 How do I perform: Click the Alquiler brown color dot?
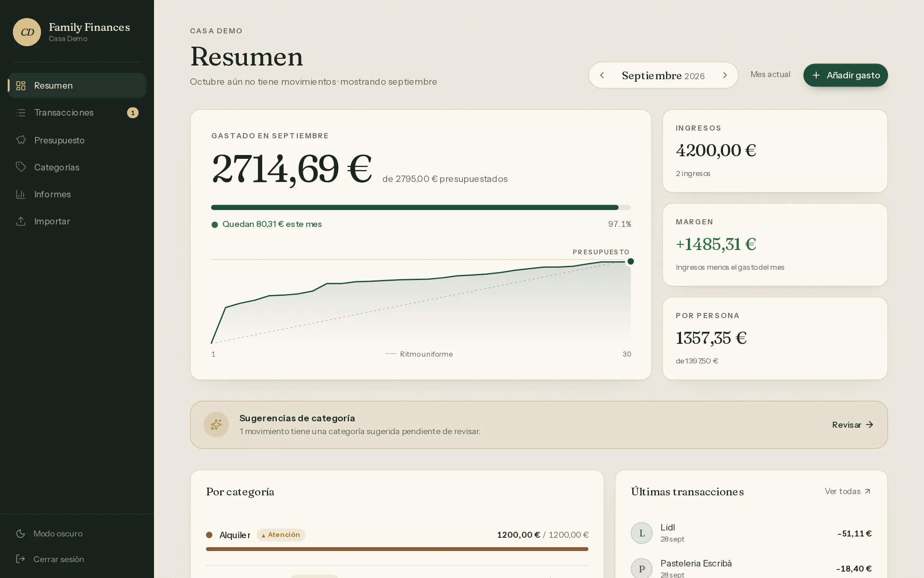coord(209,535)
